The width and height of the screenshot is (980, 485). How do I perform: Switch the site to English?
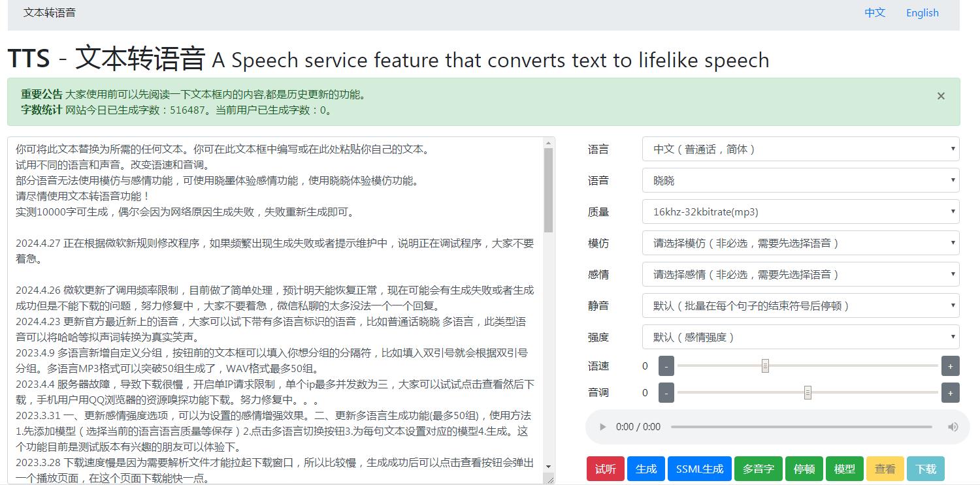[x=921, y=12]
